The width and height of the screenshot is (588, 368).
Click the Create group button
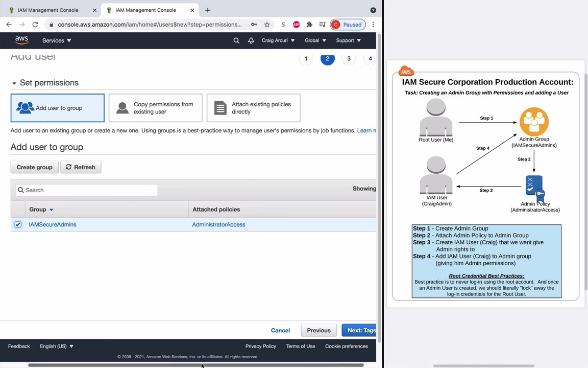(x=35, y=167)
